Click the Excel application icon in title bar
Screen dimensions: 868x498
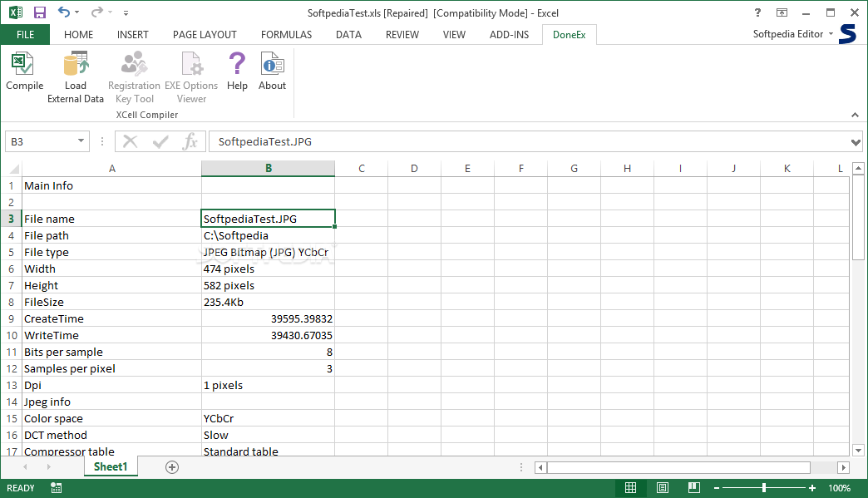[x=16, y=12]
